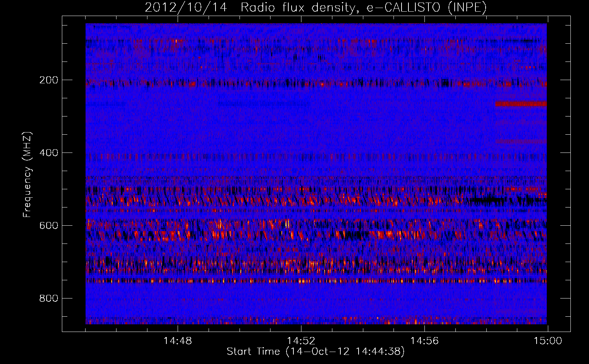589x364 pixels.
Task: Select the 'Frequency (MHZ)' y-axis label
Action: 27,174
